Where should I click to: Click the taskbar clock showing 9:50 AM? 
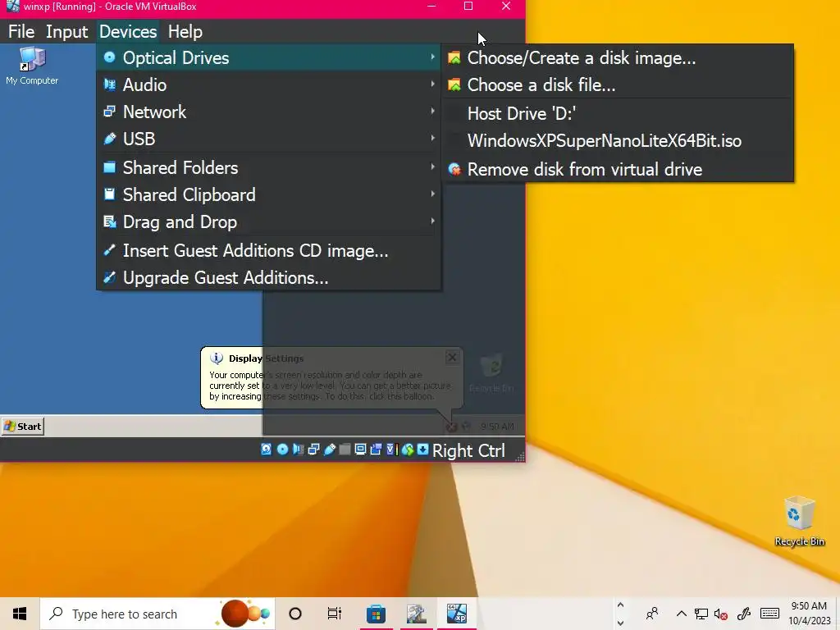pyautogui.click(x=809, y=614)
